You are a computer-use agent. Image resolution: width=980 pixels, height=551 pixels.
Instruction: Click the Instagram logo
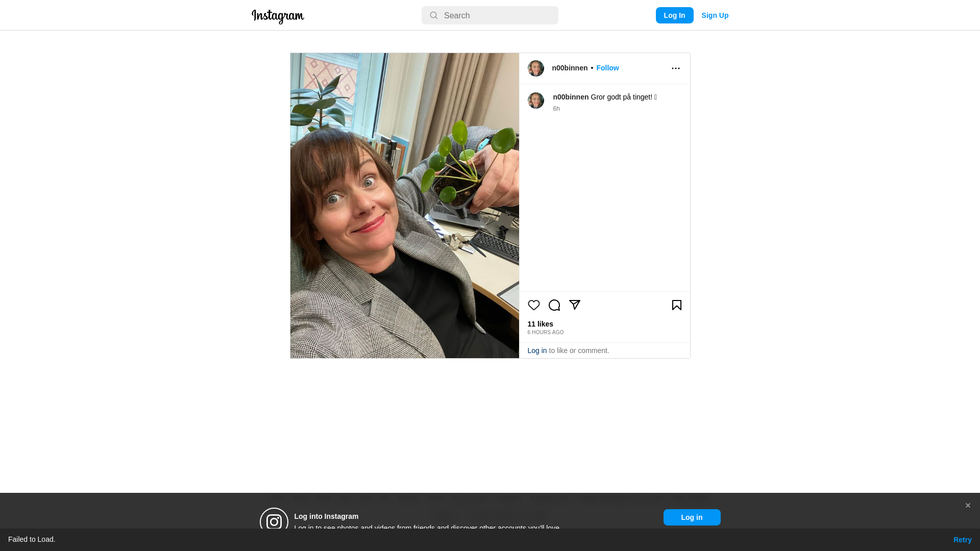pyautogui.click(x=278, y=16)
